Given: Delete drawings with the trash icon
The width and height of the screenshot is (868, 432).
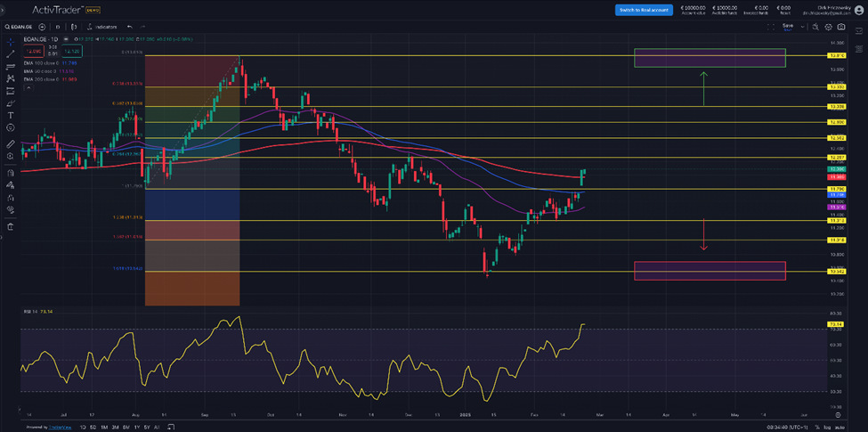Looking at the screenshot, I should click(11, 226).
